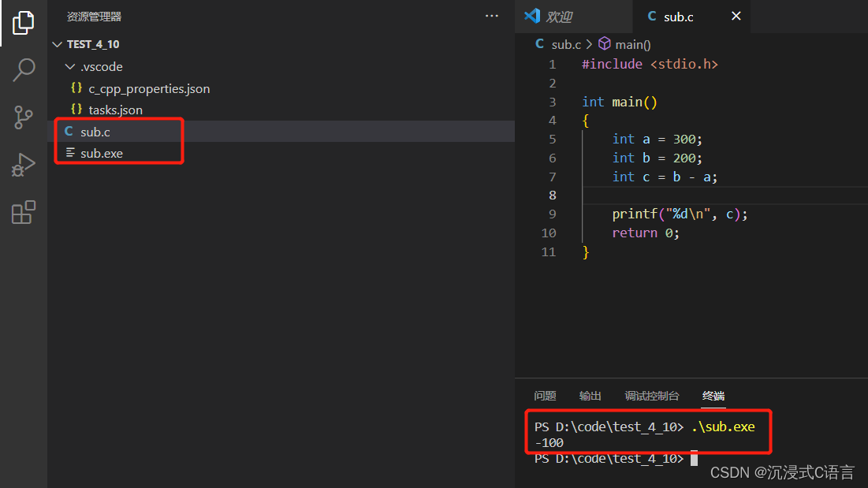Open the Source Control view icon
The image size is (868, 488).
click(x=23, y=117)
